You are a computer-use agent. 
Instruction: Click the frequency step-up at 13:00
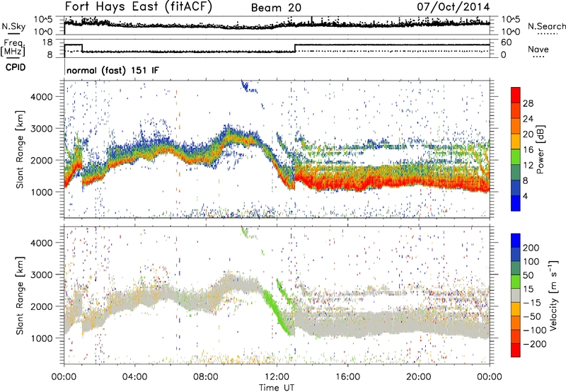[x=295, y=48]
